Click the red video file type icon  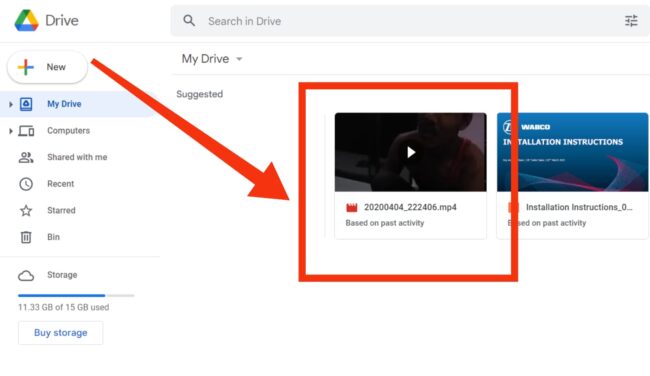pos(352,207)
